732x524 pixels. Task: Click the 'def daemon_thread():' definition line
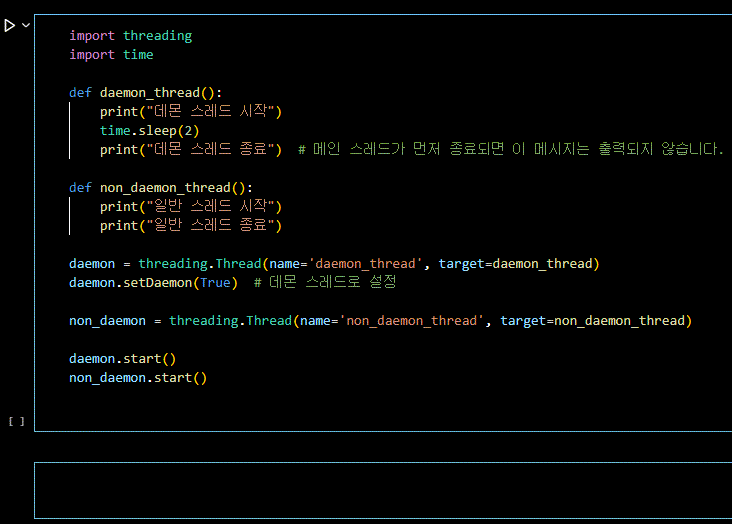146,92
